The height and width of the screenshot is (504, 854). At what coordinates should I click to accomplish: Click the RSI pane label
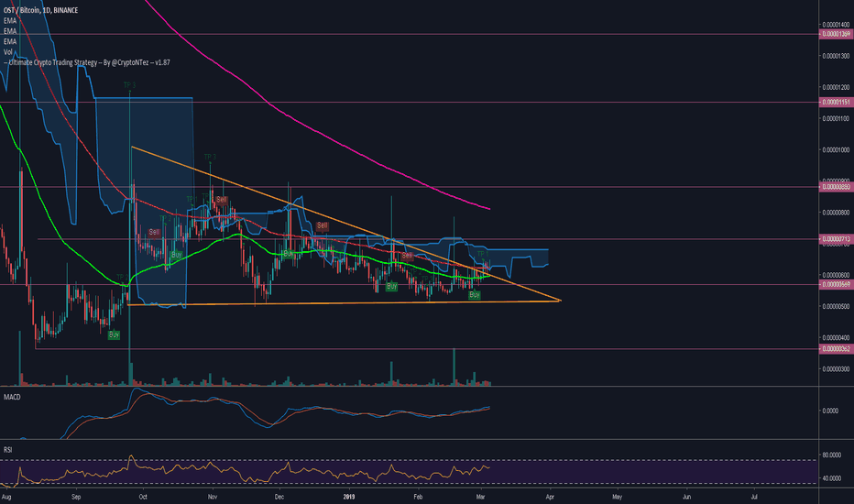[7, 450]
